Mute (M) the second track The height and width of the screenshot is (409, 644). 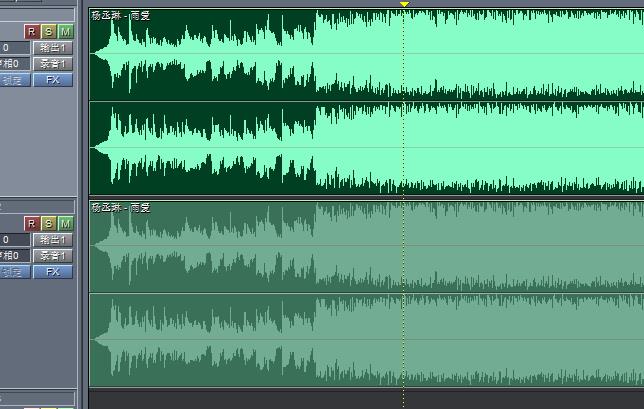66,224
